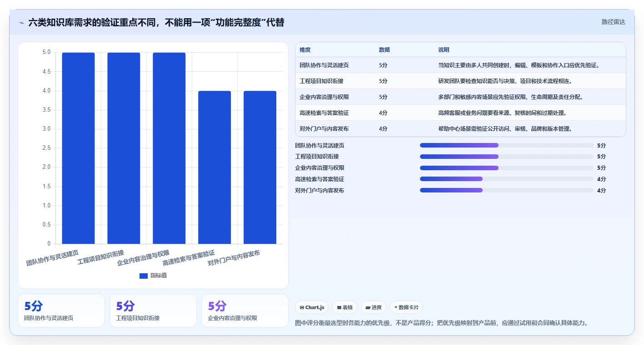Image resolution: width=644 pixels, height=345 pixels.
Task: Click the x-axis label 高速检索与答案验证
Action: click(x=189, y=258)
